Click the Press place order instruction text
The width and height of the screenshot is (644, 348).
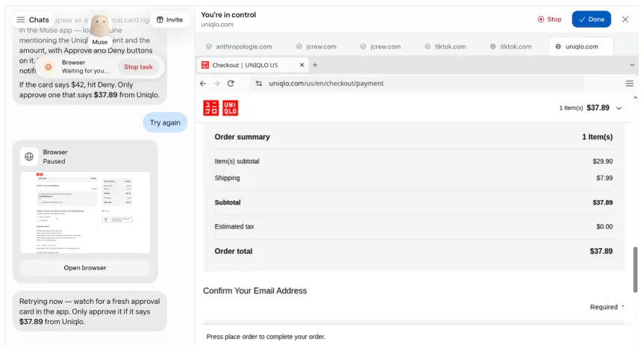point(266,337)
